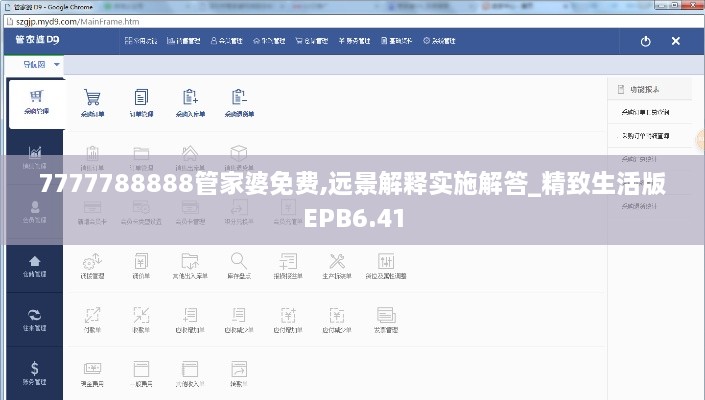Click the Chrome address bar URL szgjp.myd9.com
The width and height of the screenshot is (705, 400).
(x=77, y=22)
